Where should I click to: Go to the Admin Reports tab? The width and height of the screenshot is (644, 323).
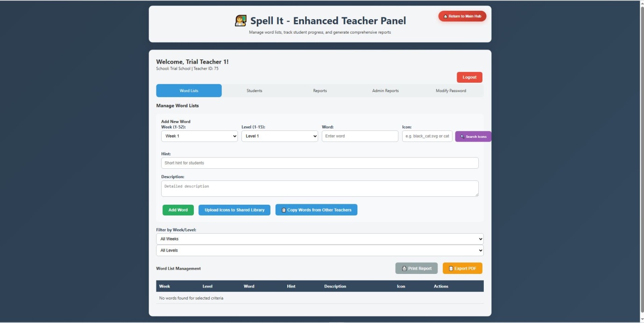click(x=385, y=91)
